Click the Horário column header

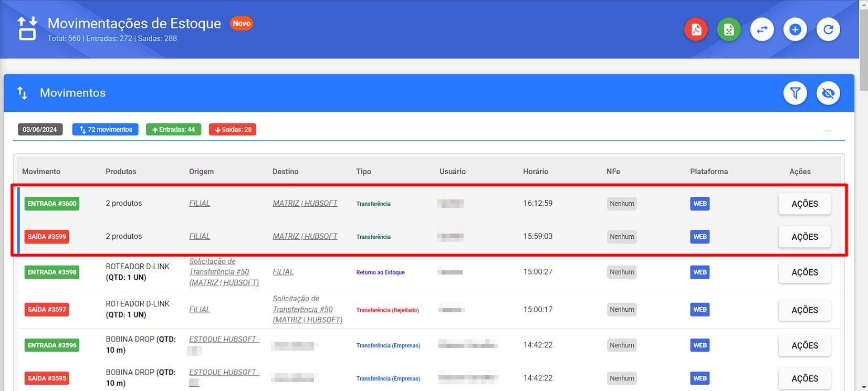click(x=536, y=172)
